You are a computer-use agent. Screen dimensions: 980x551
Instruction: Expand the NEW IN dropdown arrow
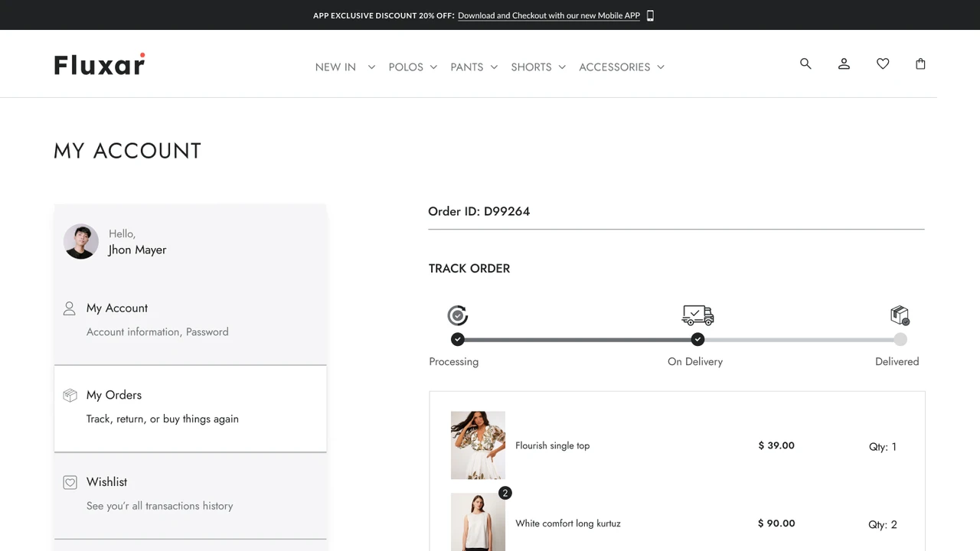point(371,67)
